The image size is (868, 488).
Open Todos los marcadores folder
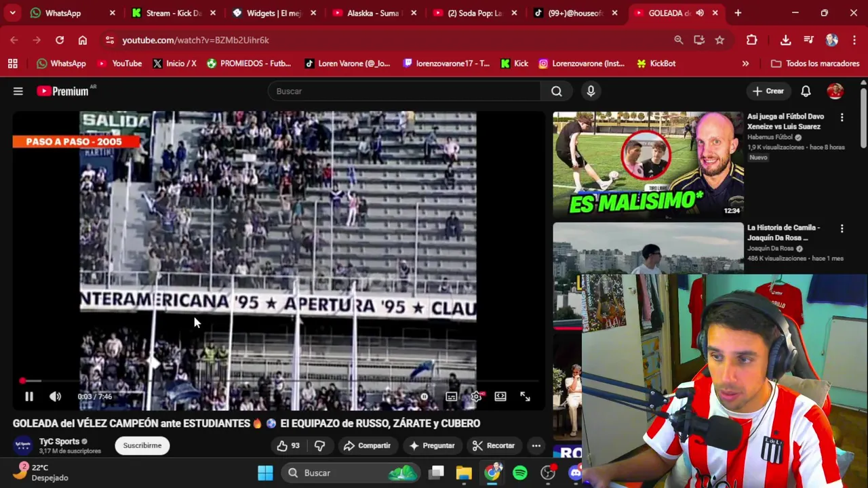(x=815, y=63)
